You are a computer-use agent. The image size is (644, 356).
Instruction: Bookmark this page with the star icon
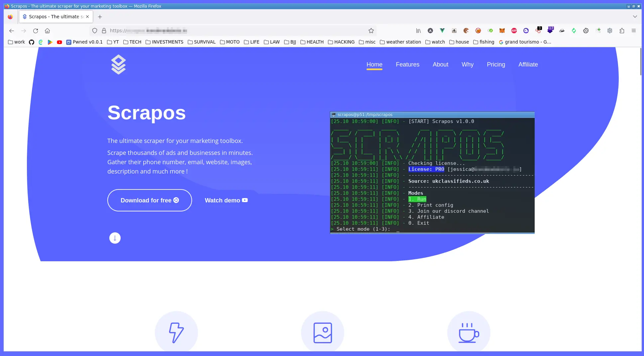click(x=371, y=31)
